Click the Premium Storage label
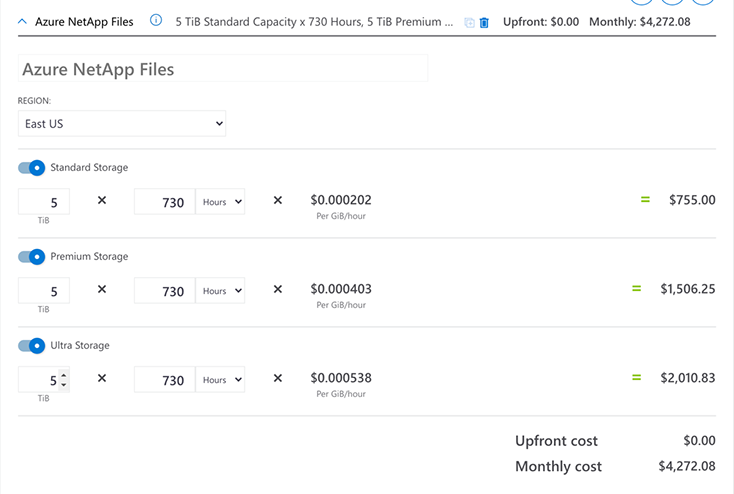Image resolution: width=734 pixels, height=494 pixels. point(89,257)
